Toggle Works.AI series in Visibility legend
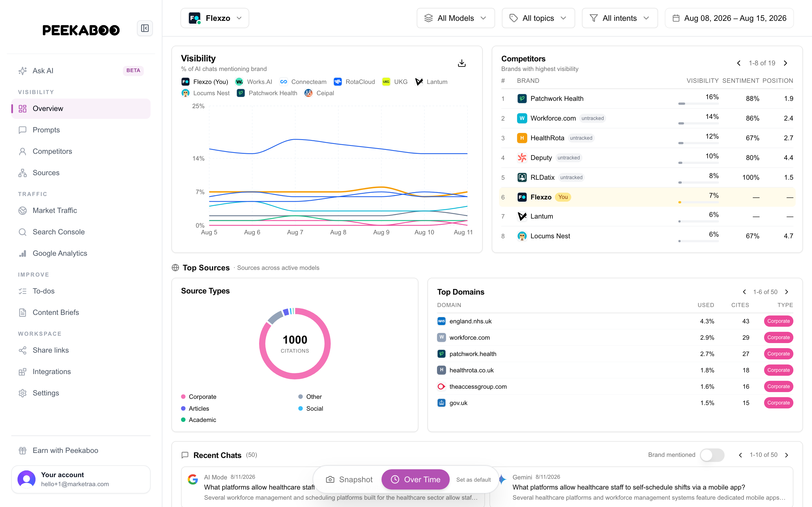This screenshot has width=812, height=507. coord(253,82)
